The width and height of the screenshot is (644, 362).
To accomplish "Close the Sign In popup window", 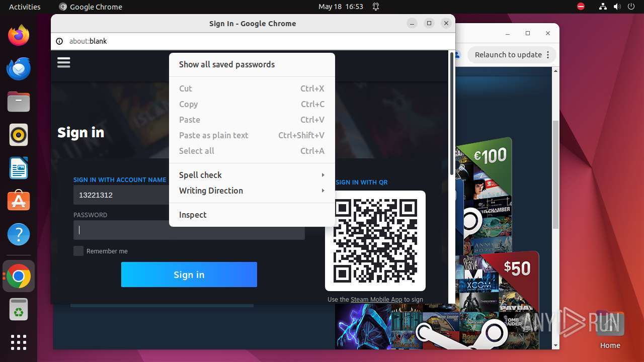I will pos(446,23).
